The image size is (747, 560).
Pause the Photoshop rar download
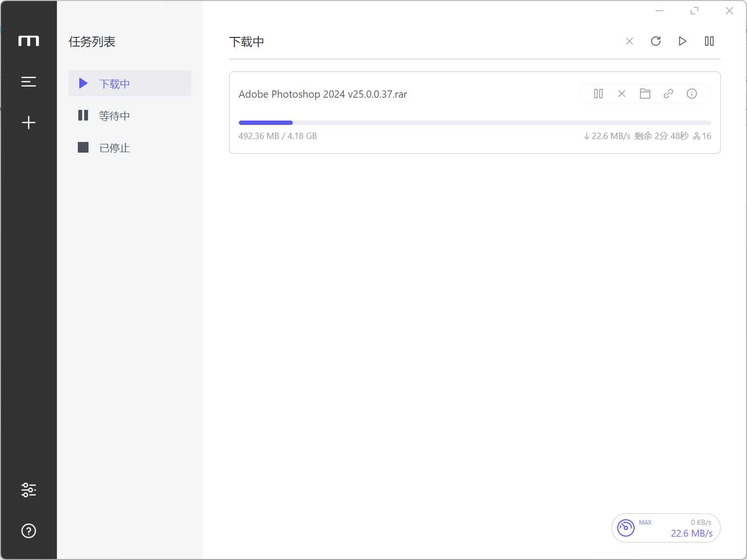click(x=598, y=94)
